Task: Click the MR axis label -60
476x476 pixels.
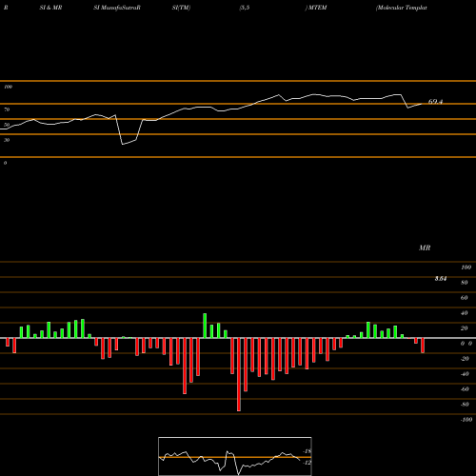Action: [465, 389]
